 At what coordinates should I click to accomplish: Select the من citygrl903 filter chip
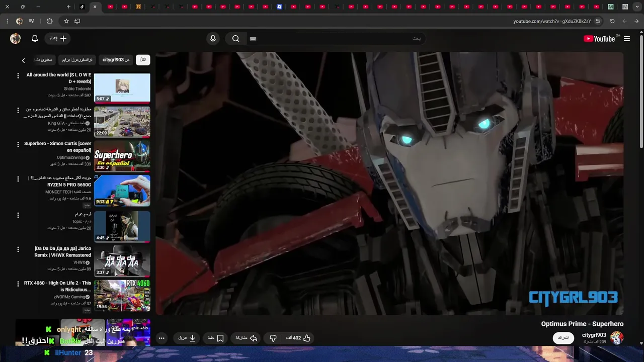coord(116,60)
